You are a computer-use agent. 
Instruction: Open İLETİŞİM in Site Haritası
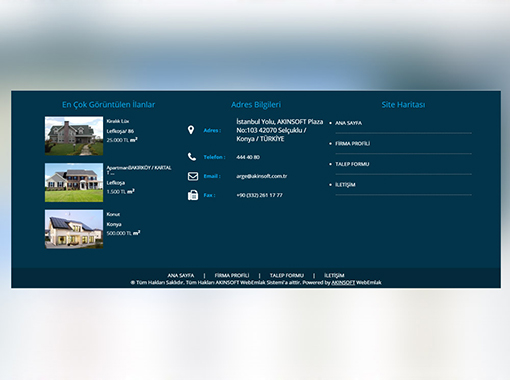(345, 185)
